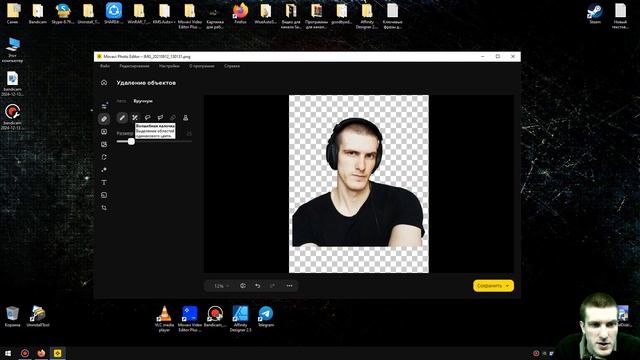This screenshot has width=640, height=360.
Task: Redo the undone action
Action: 272,286
